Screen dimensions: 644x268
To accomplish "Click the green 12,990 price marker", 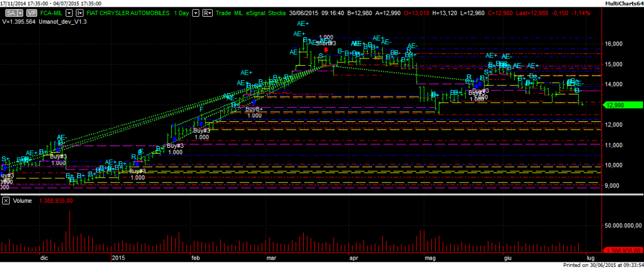I will coord(620,105).
